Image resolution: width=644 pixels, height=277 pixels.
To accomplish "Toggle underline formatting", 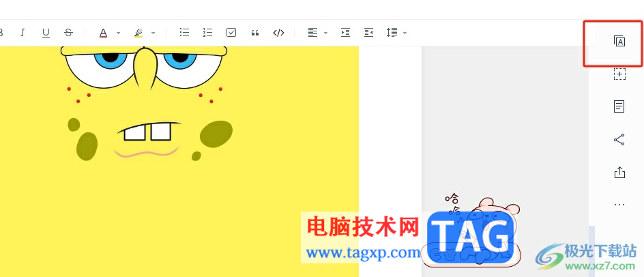I will pos(46,33).
